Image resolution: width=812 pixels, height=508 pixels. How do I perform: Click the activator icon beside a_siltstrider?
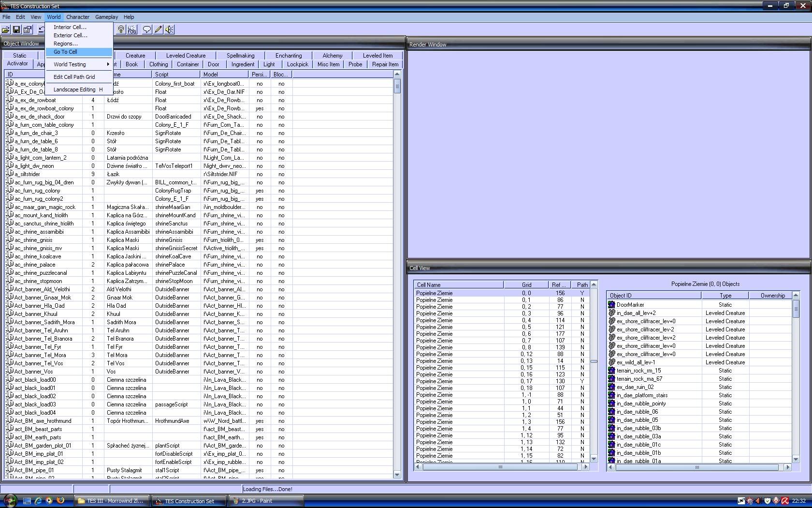(10, 174)
